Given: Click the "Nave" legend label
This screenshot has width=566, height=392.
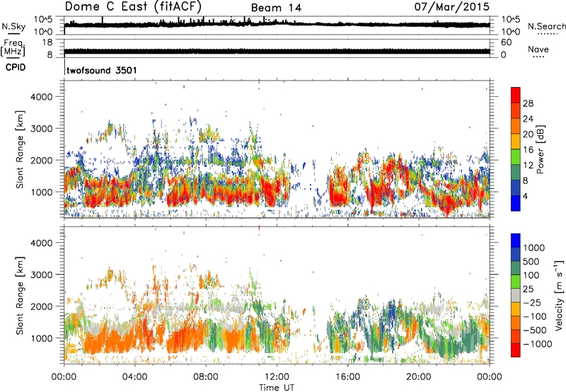Looking at the screenshot, I should 538,49.
